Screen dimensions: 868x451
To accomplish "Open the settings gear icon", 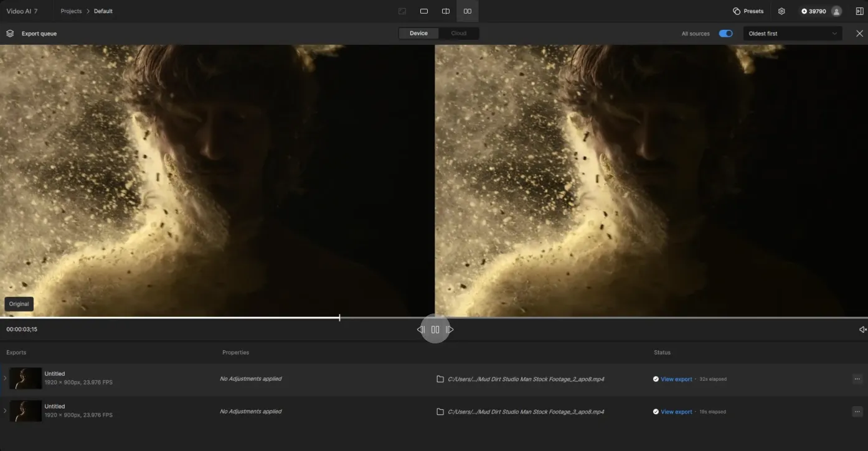I will pyautogui.click(x=781, y=11).
